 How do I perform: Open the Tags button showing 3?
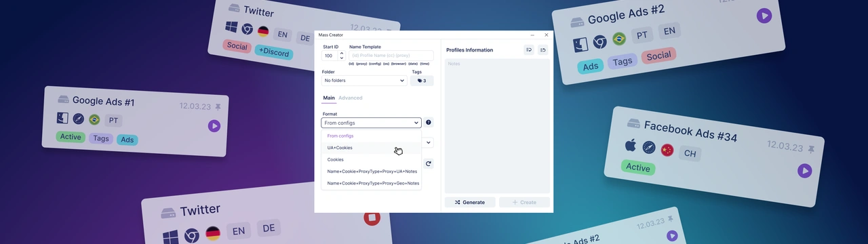click(x=422, y=81)
